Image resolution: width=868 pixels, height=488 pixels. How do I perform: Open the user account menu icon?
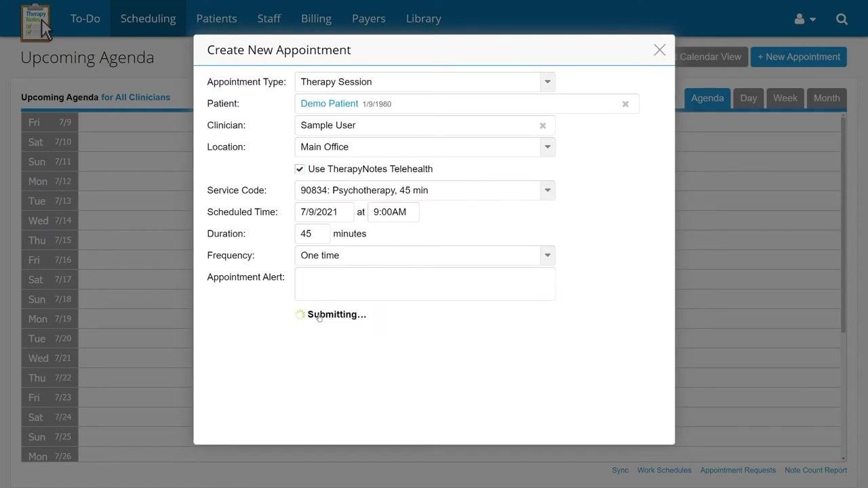[x=805, y=19]
